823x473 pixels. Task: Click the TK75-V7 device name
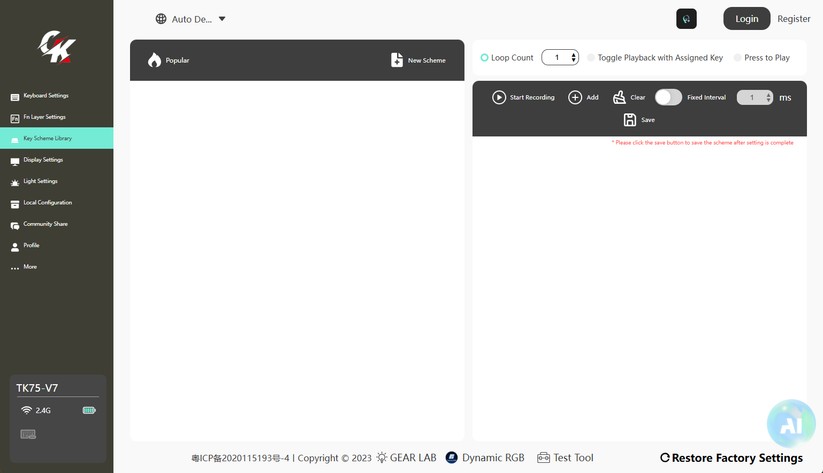[37, 388]
